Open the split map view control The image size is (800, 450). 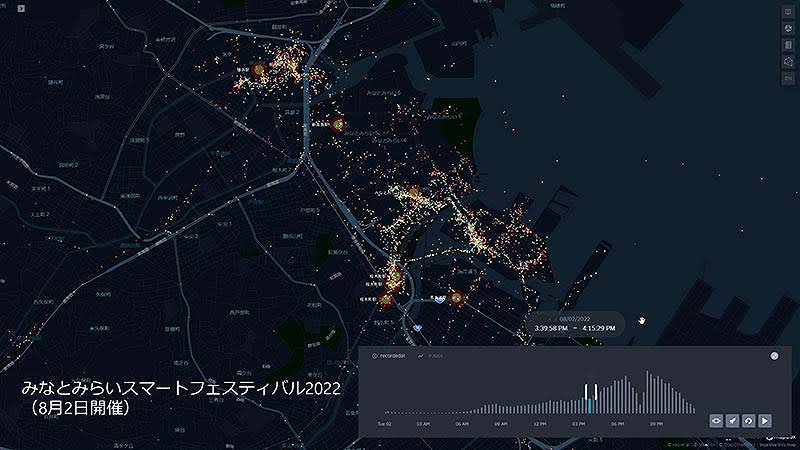(x=787, y=13)
